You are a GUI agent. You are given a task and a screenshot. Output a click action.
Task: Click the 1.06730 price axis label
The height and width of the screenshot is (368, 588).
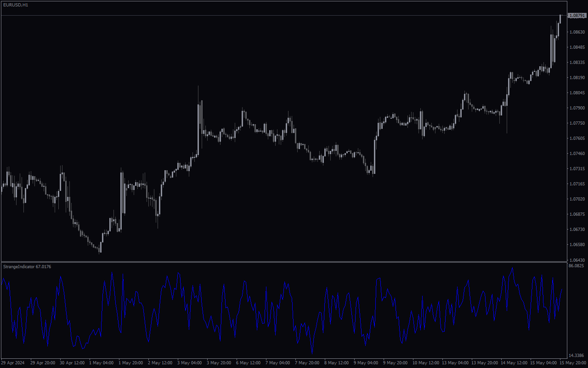577,230
